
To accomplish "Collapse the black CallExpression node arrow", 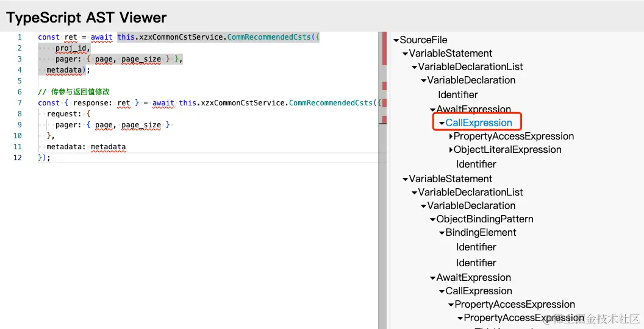I will [x=442, y=292].
